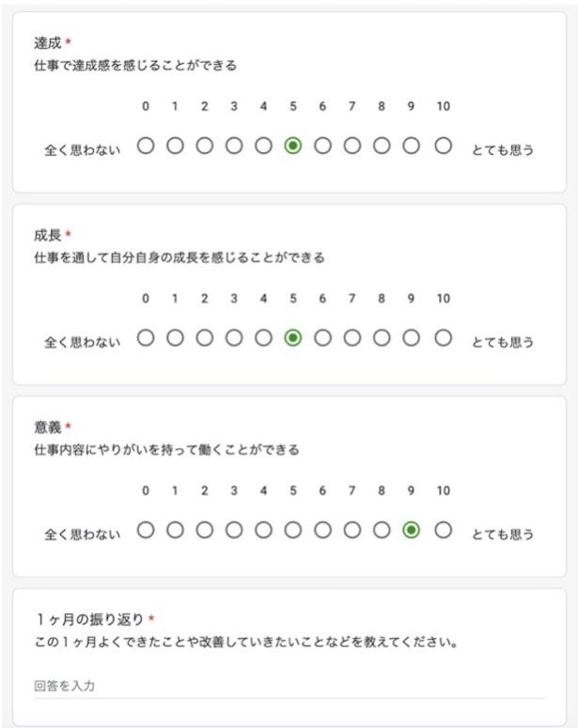Viewport: 578px width, 728px height.
Task: Pick rating 1 for 意義 question
Action: (x=175, y=530)
